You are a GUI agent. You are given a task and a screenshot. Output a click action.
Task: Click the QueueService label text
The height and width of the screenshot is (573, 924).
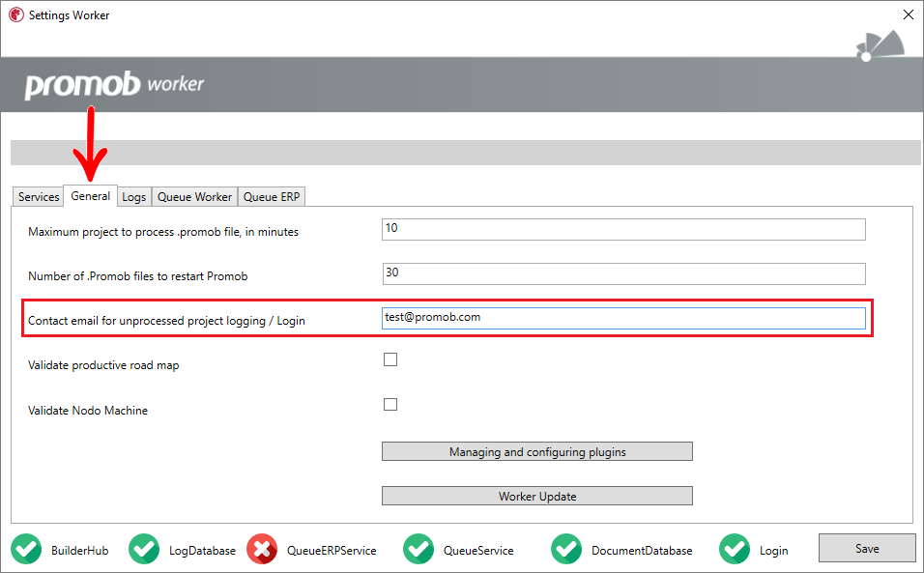click(x=477, y=551)
